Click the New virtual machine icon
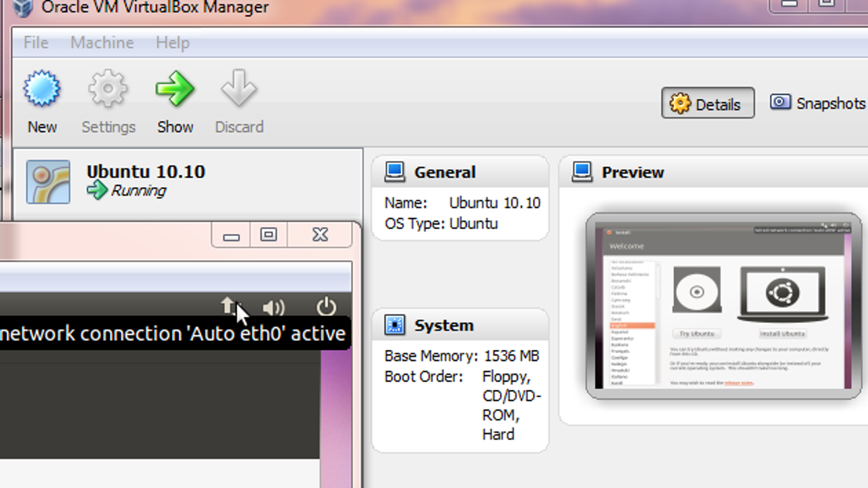Image resolution: width=868 pixels, height=488 pixels. (42, 88)
